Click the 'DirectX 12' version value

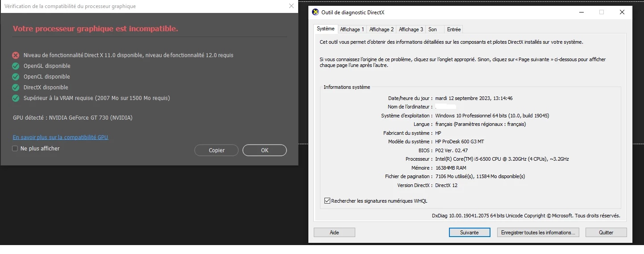point(446,185)
